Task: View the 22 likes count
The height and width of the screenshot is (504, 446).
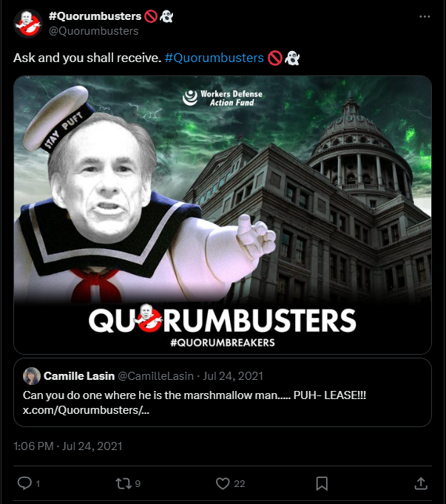Action: 240,483
